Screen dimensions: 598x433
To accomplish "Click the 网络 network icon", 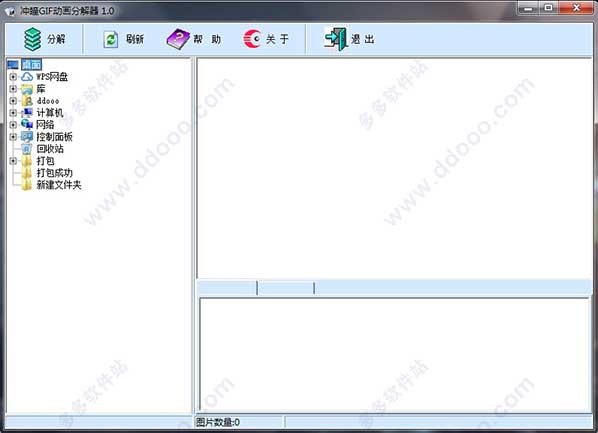I will [x=27, y=124].
